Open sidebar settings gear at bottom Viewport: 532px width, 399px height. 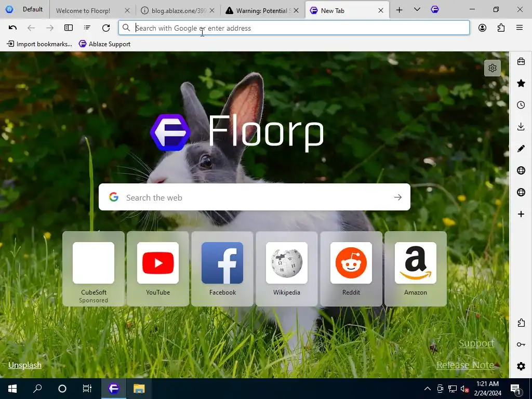point(521,366)
